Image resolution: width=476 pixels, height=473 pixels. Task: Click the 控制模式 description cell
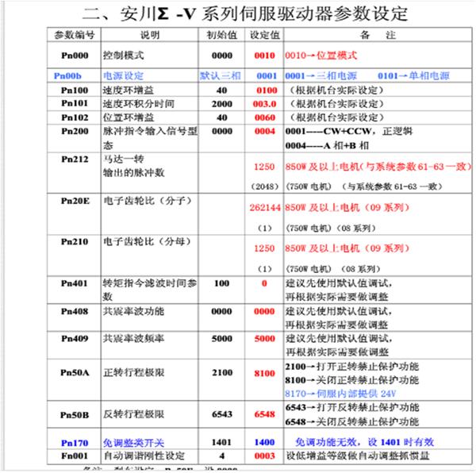pos(123,56)
